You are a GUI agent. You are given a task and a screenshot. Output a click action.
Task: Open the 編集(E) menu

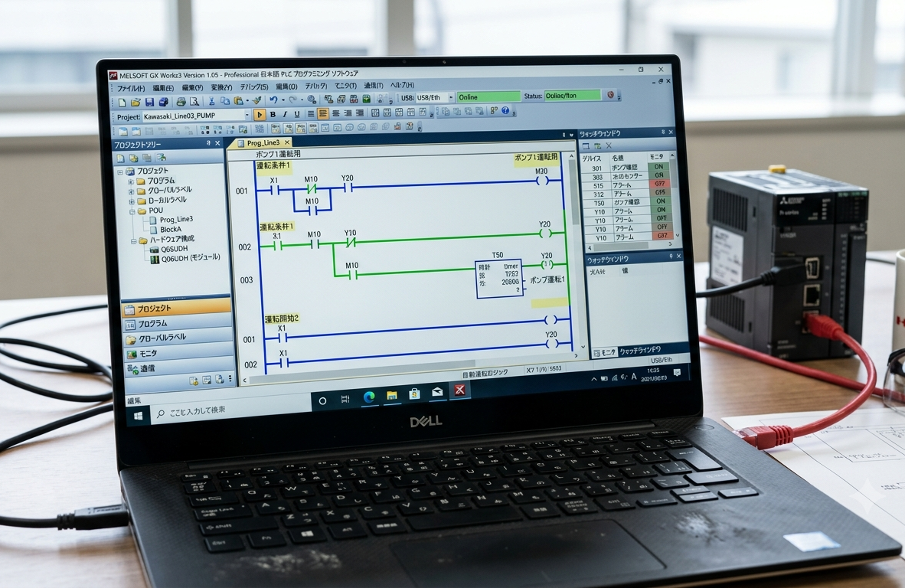point(163,88)
